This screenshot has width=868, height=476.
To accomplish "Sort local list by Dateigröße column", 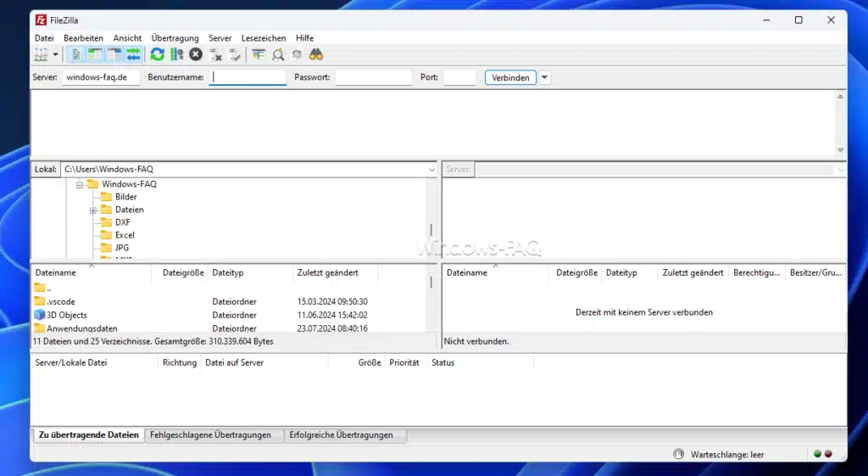I will click(180, 272).
